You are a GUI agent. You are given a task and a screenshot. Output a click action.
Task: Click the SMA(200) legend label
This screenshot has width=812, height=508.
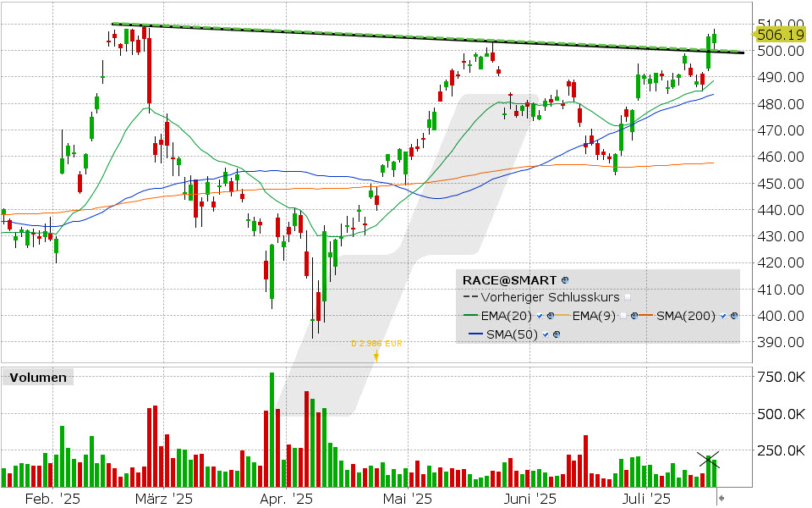click(686, 316)
